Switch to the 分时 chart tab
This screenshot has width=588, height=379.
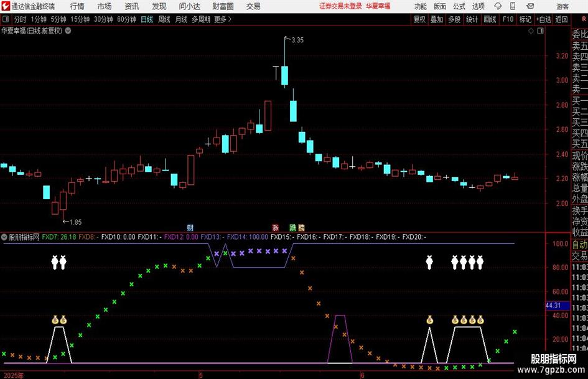coord(21,19)
